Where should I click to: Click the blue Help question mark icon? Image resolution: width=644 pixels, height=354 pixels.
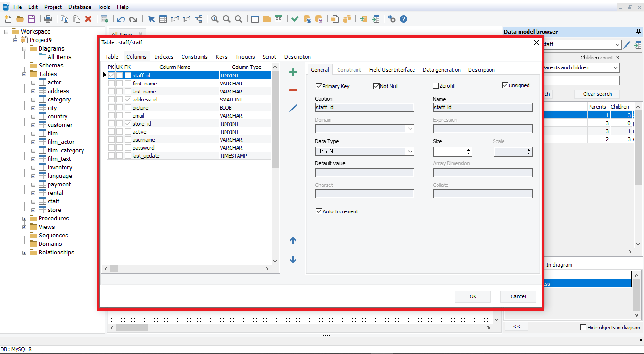404,19
